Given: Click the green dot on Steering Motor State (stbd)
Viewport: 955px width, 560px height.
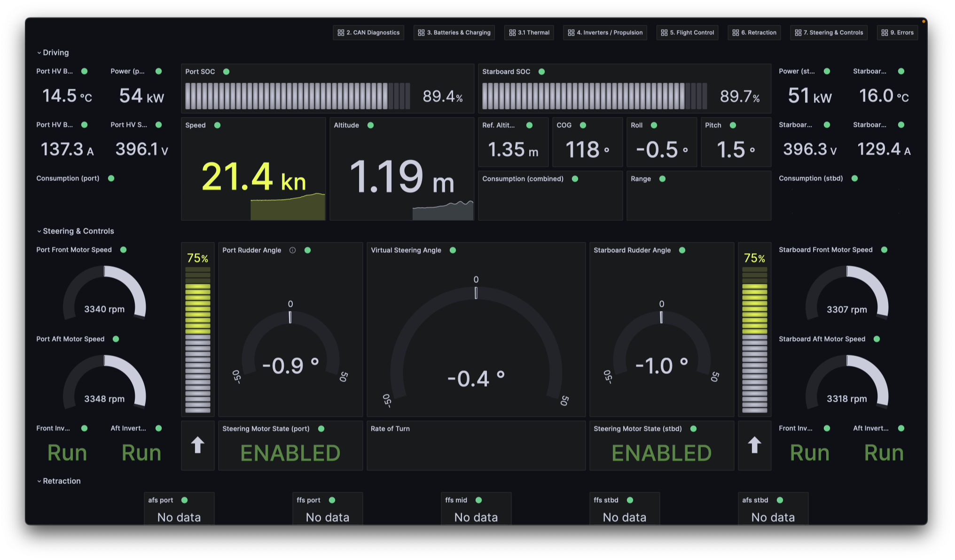Looking at the screenshot, I should 692,428.
